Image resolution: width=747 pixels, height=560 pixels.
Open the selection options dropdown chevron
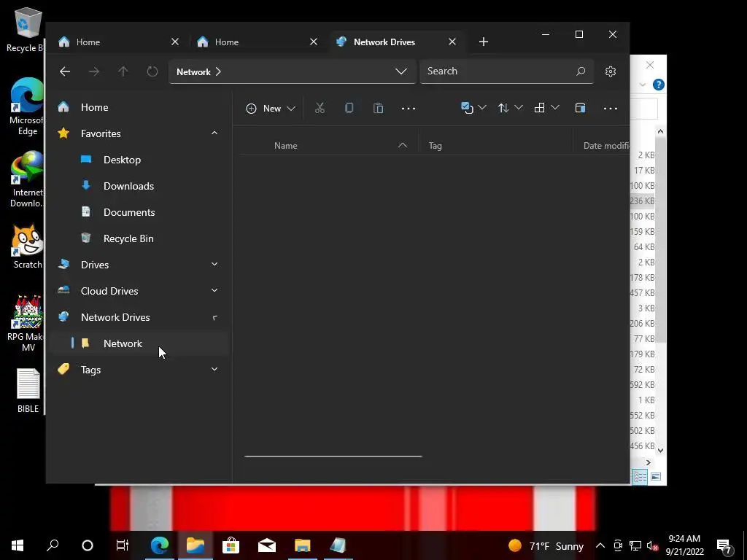coord(482,108)
